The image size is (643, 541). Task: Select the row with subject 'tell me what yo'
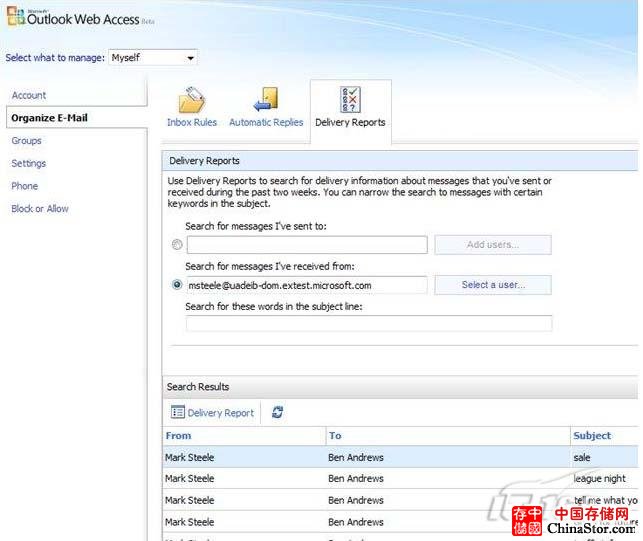pyautogui.click(x=400, y=500)
